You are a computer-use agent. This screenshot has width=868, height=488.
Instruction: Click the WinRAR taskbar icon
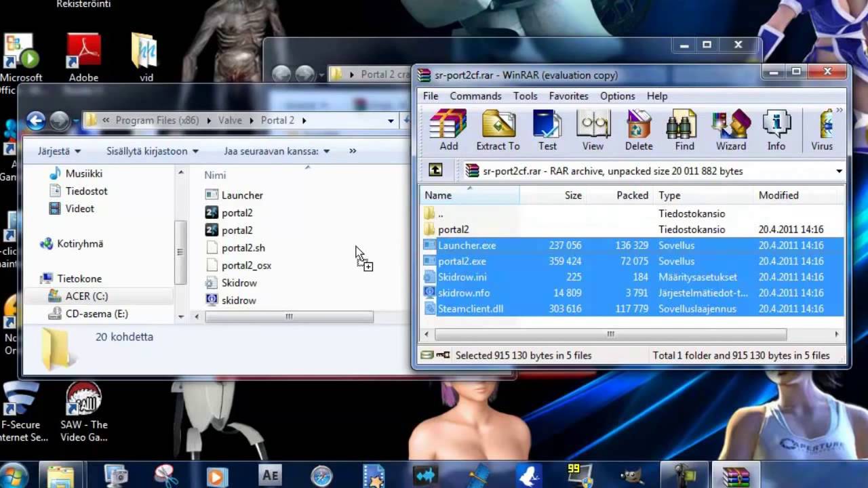[735, 476]
